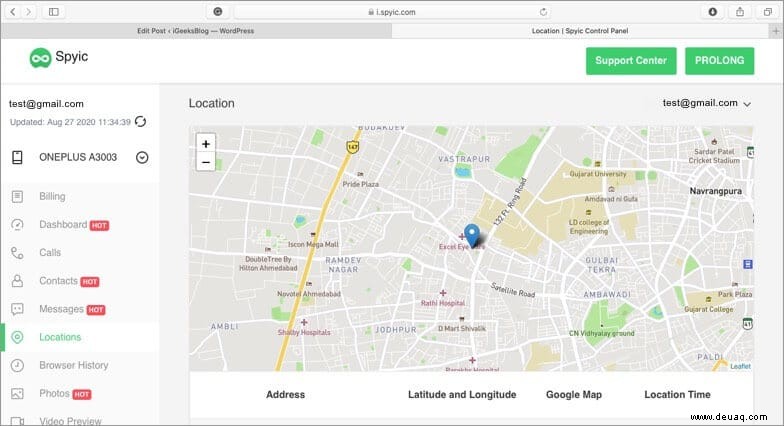This screenshot has height=426, width=784.
Task: Click the Spyic logo
Action: [x=59, y=58]
